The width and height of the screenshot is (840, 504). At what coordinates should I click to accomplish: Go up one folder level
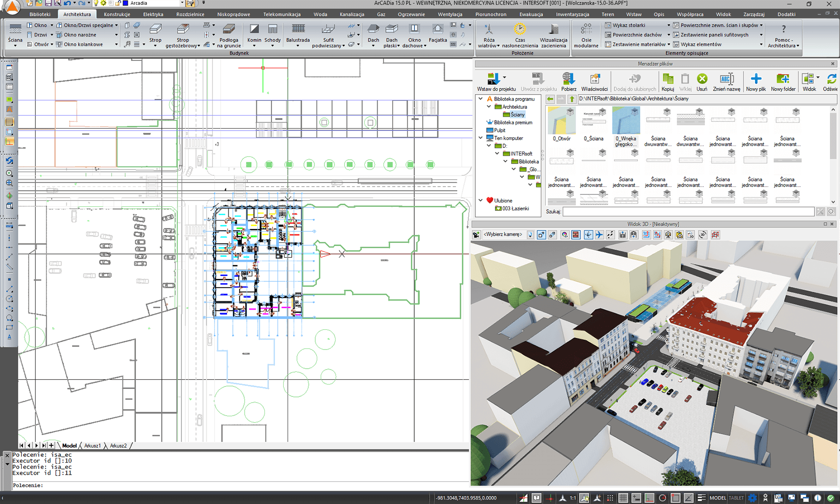(572, 99)
